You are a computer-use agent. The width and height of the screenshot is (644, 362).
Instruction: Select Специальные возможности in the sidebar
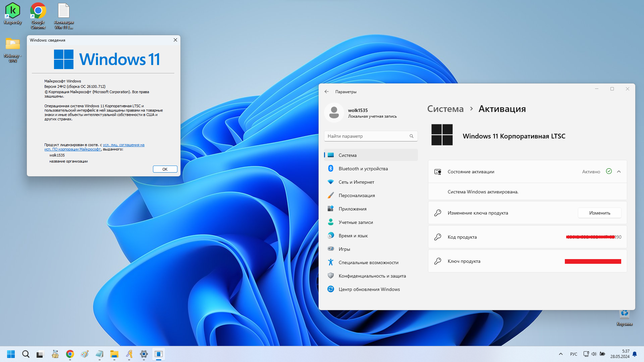pos(368,262)
